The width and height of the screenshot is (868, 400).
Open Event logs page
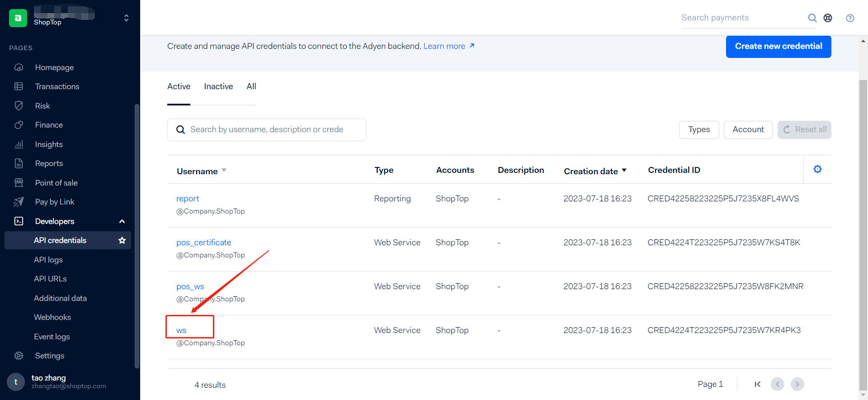pyautogui.click(x=52, y=337)
